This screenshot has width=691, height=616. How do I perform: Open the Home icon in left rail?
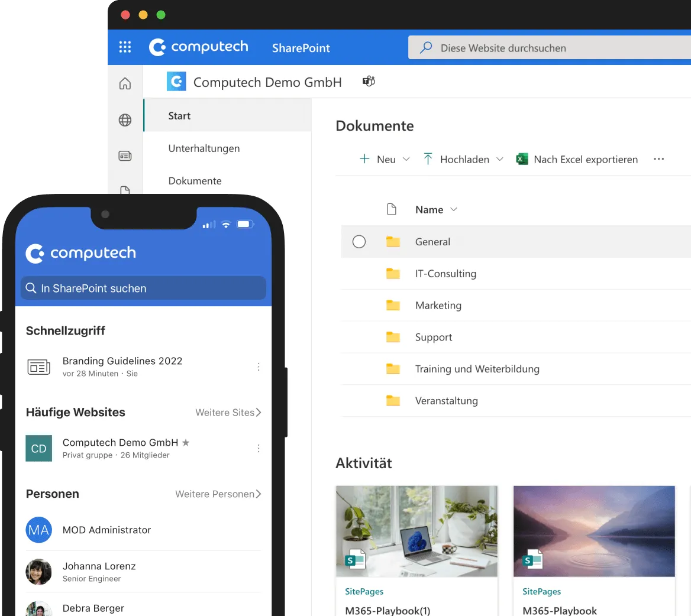(x=125, y=83)
